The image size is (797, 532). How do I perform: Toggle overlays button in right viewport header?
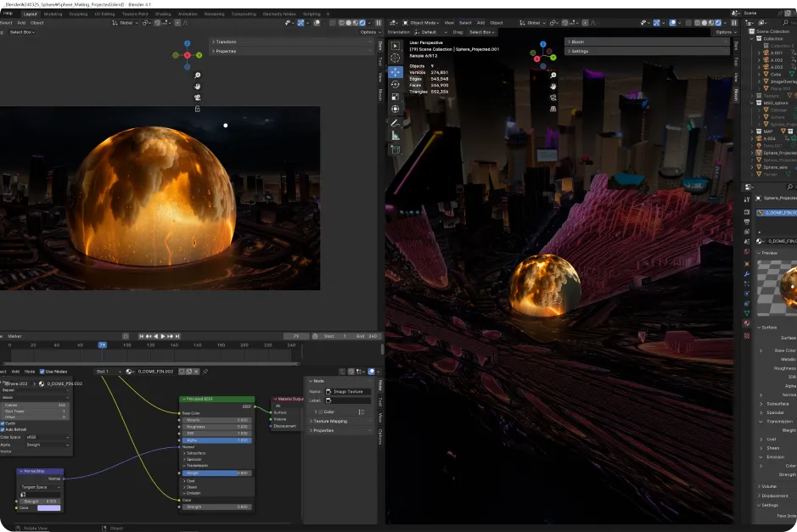(x=673, y=23)
